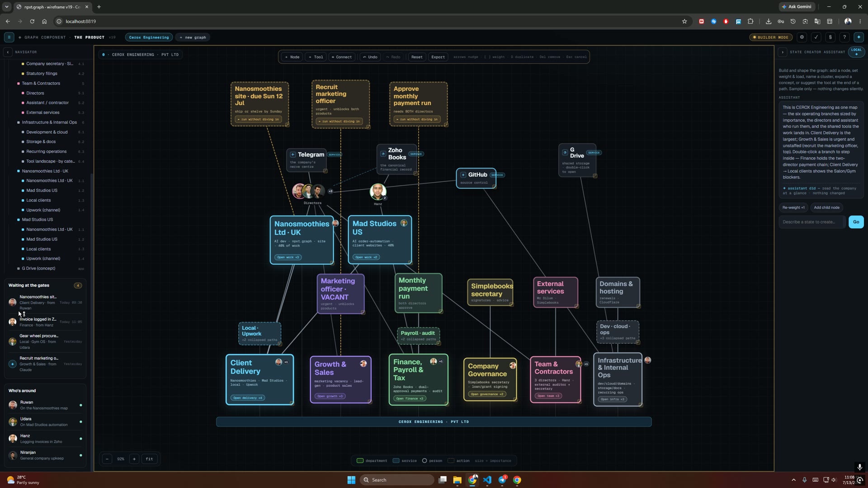This screenshot has width=868, height=488.
Task: Expand 'Open delivery +4' on Client Delivery
Action: (x=248, y=398)
